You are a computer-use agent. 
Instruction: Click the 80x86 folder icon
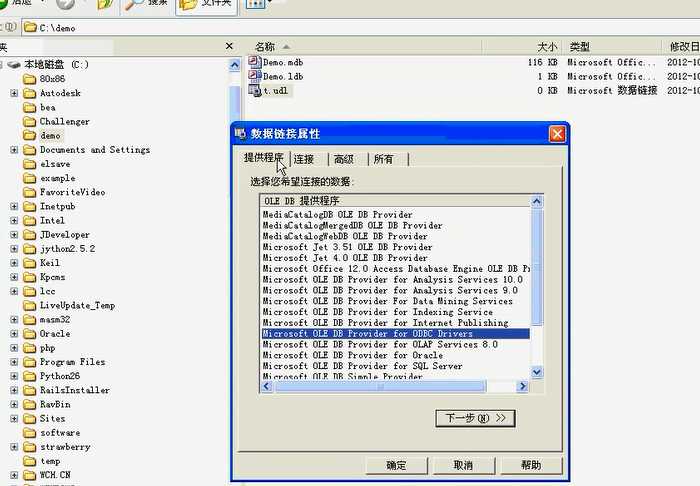pyautogui.click(x=29, y=79)
